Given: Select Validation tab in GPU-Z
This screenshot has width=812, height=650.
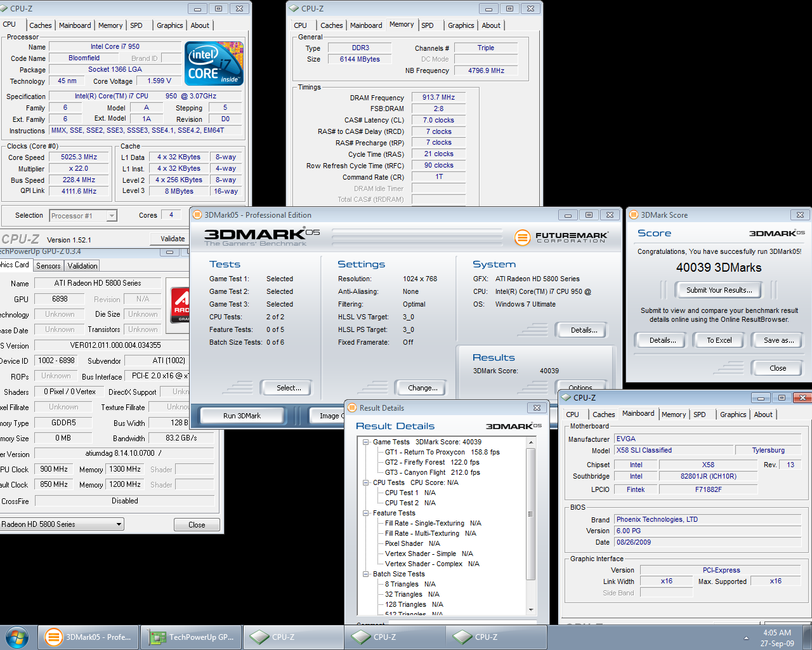Looking at the screenshot, I should pos(82,266).
